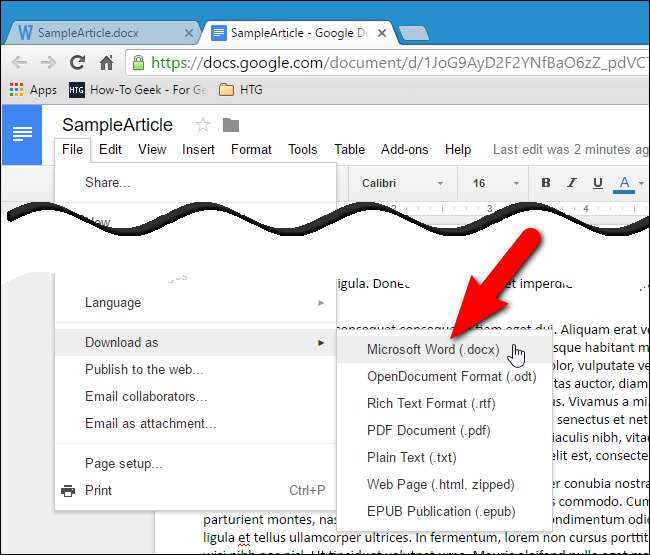
Task: Select Email as attachment...
Action: click(x=195, y=424)
